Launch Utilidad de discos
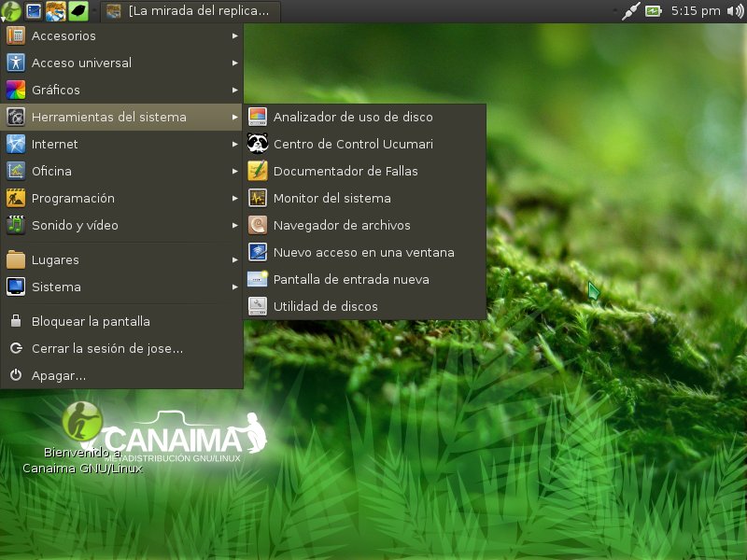 325,307
